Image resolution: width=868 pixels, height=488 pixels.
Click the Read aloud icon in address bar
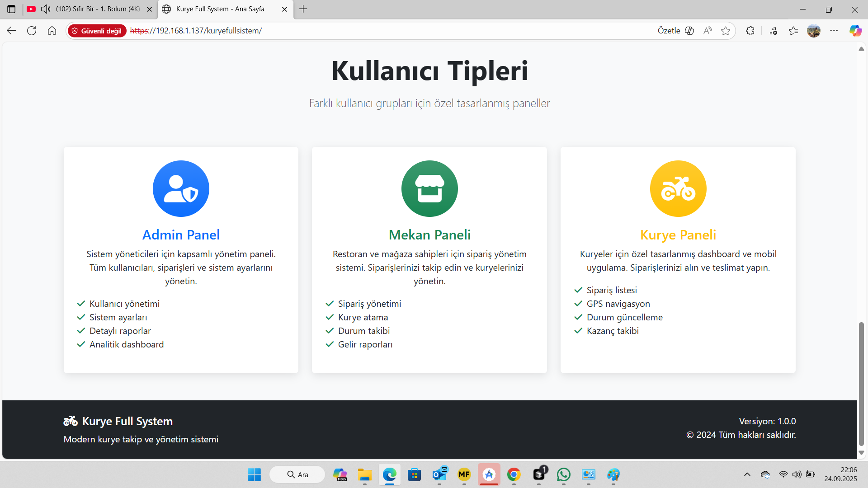pos(708,31)
